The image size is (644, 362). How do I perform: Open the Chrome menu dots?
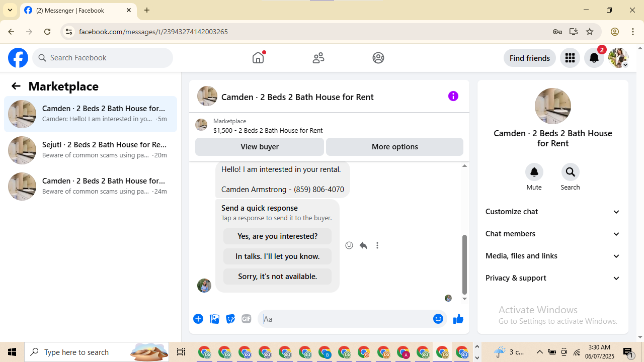[x=633, y=32]
